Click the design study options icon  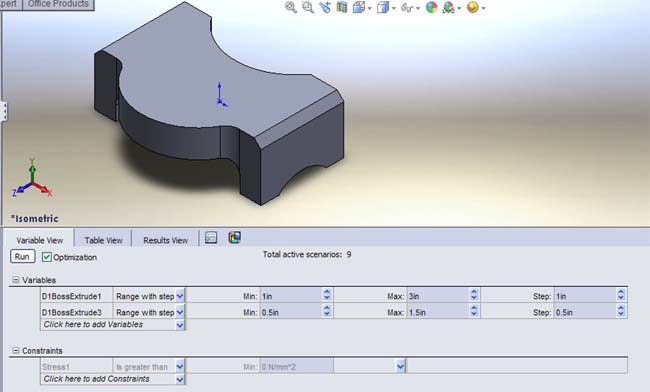point(211,237)
